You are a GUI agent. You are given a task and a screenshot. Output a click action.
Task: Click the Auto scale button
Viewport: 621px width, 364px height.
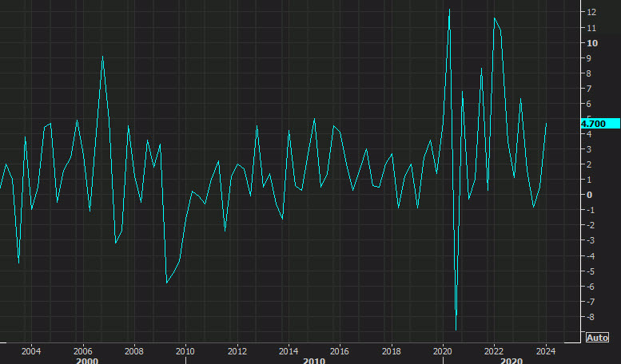[597, 338]
